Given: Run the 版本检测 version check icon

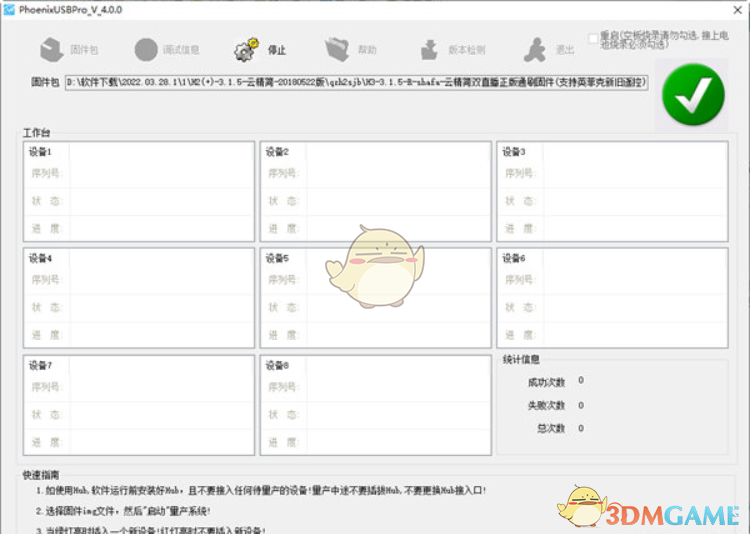Looking at the screenshot, I should pyautogui.click(x=429, y=50).
